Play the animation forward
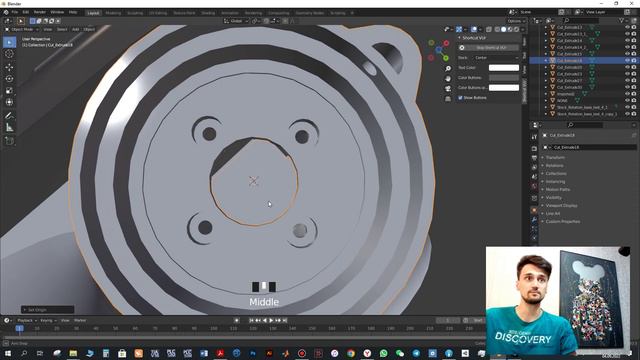 [271, 320]
